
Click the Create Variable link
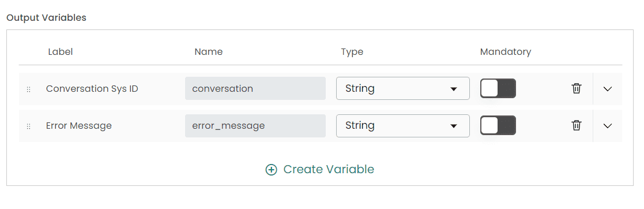click(320, 170)
